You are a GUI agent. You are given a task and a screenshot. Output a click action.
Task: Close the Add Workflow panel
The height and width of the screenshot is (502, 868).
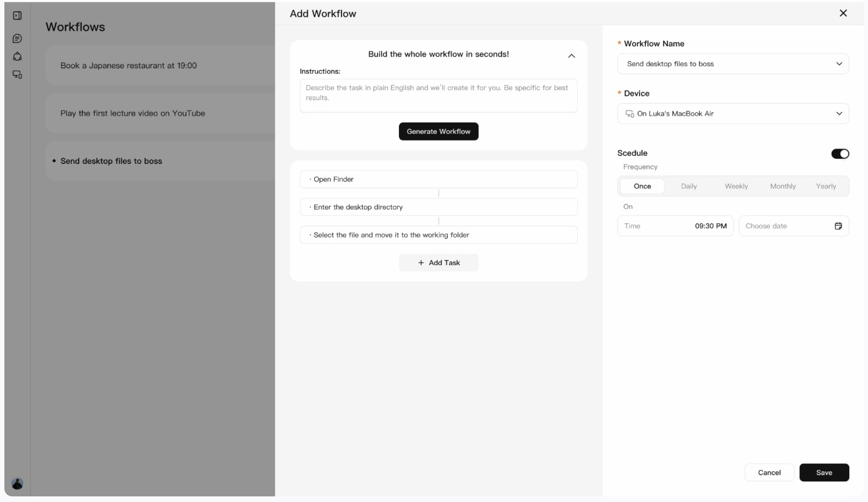pyautogui.click(x=843, y=13)
